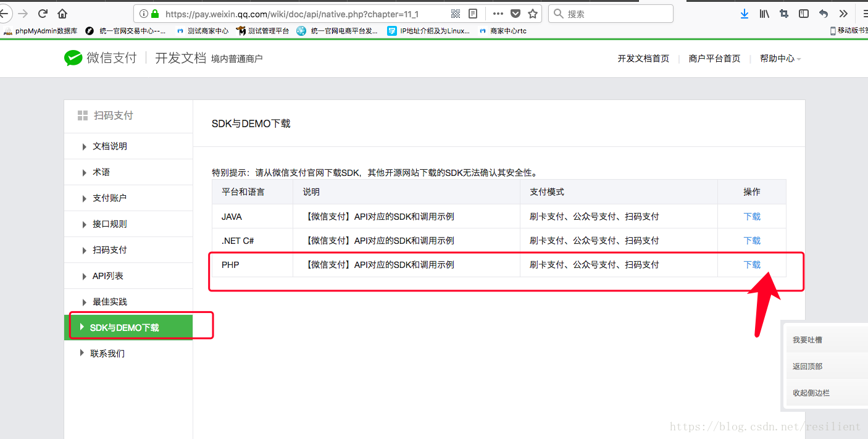Click the site info circle icon

coord(144,14)
